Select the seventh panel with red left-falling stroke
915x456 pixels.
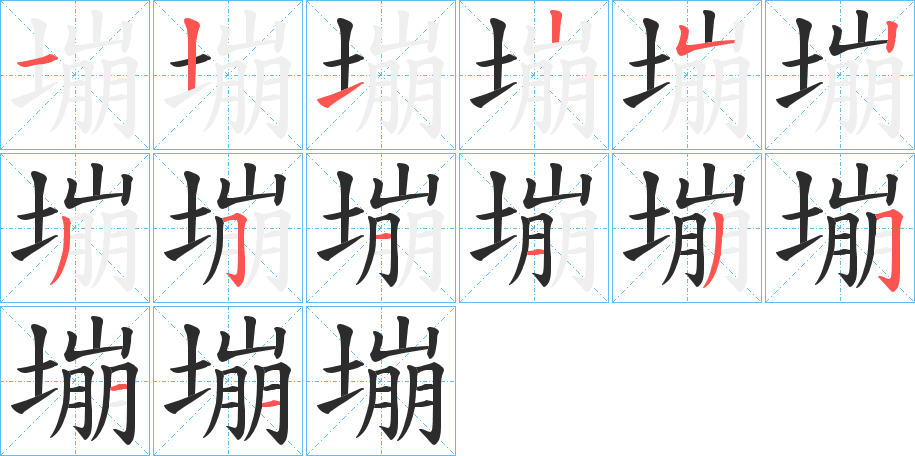(x=75, y=228)
